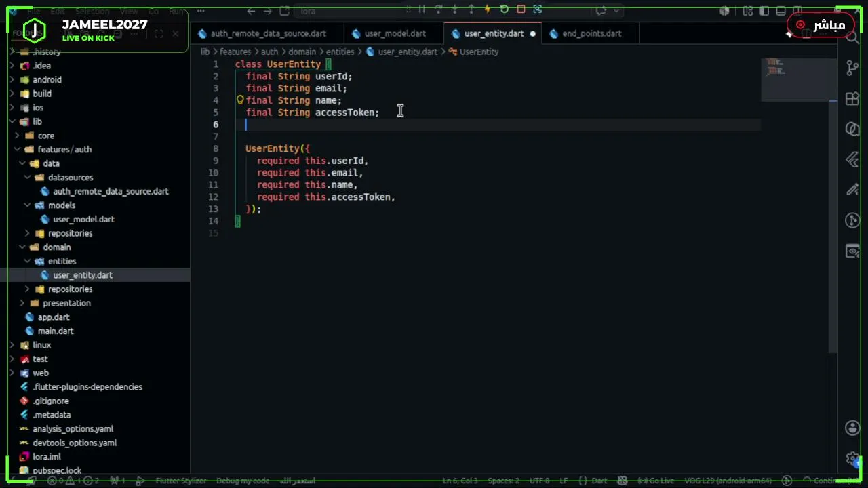The height and width of the screenshot is (488, 868).
Task: Go back with the navigation arrow
Action: pos(251,11)
